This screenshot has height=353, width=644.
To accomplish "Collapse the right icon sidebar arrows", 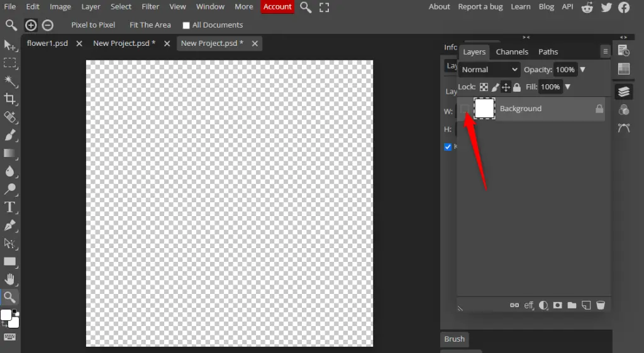I will pos(623,37).
